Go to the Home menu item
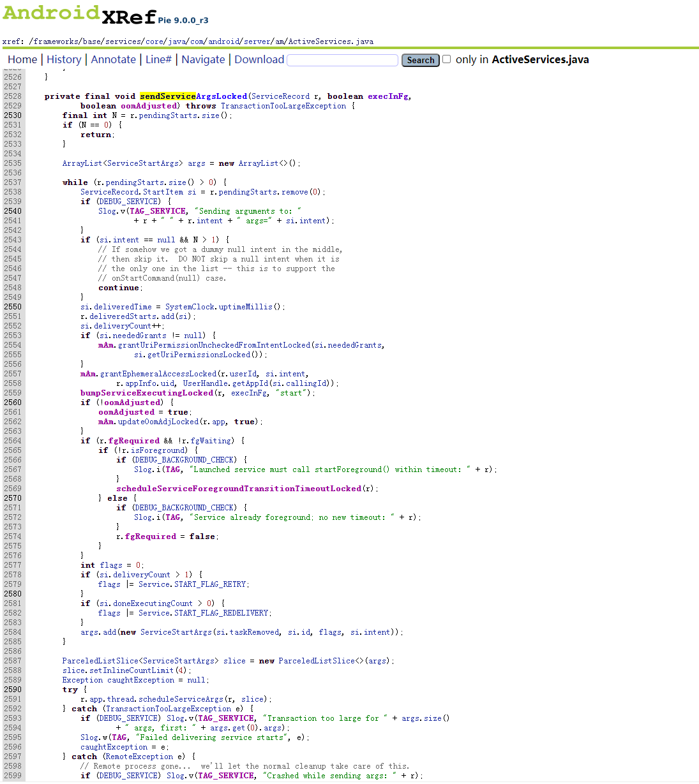This screenshot has width=699, height=784. (x=22, y=59)
